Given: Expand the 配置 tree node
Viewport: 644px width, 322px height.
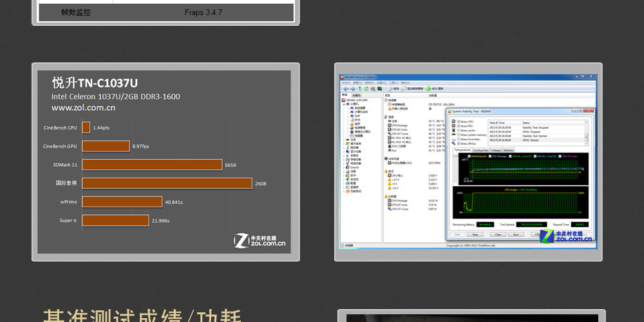Looking at the screenshot, I should (x=344, y=183).
